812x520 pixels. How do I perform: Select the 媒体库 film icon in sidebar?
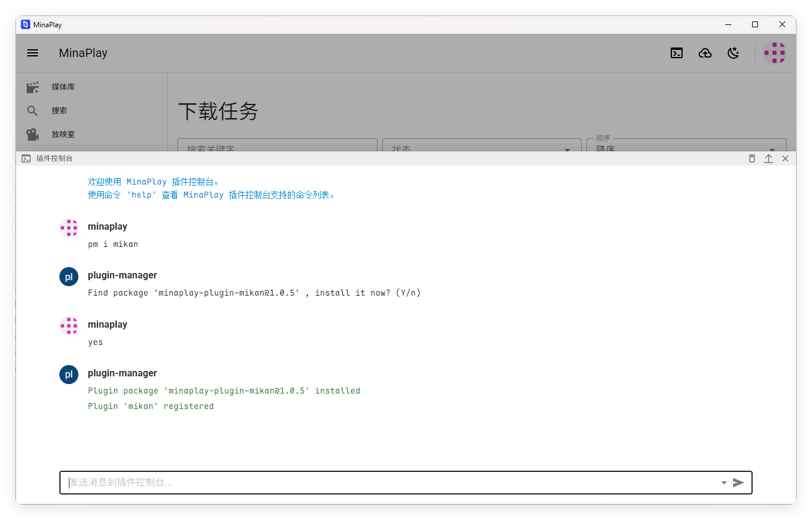(x=32, y=87)
